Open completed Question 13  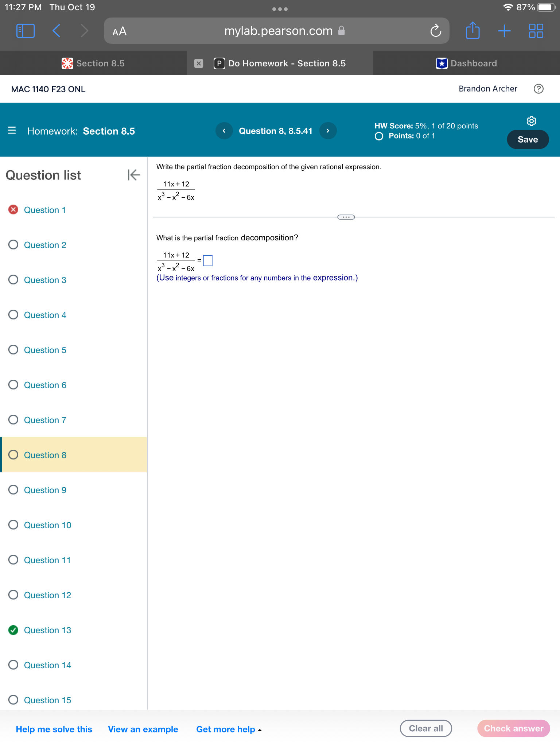47,630
